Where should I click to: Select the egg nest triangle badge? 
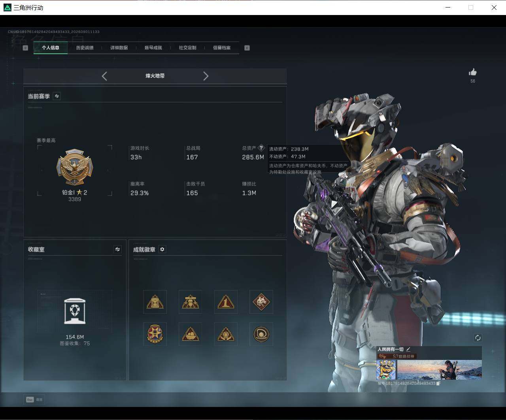tap(190, 334)
